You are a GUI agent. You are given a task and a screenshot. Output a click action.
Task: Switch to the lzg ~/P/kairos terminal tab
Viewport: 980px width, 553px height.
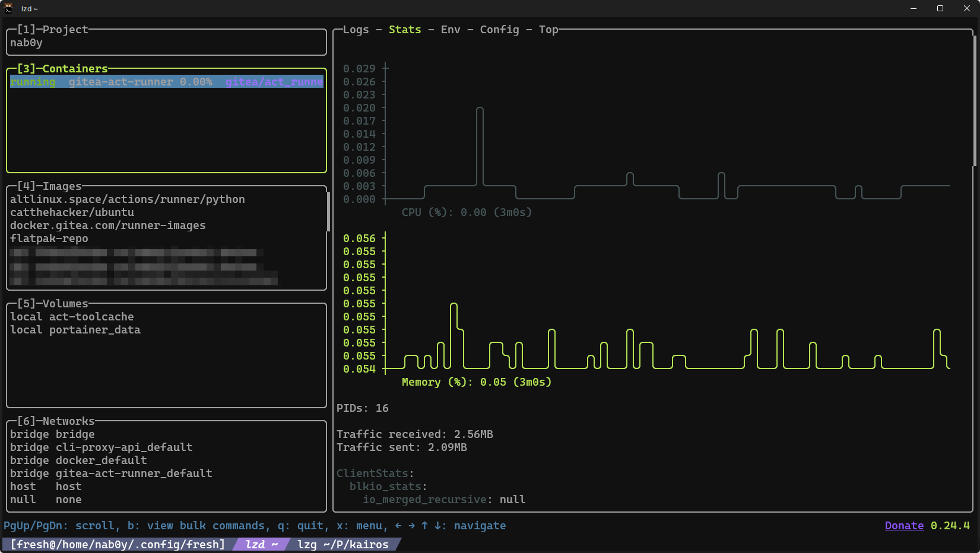342,545
